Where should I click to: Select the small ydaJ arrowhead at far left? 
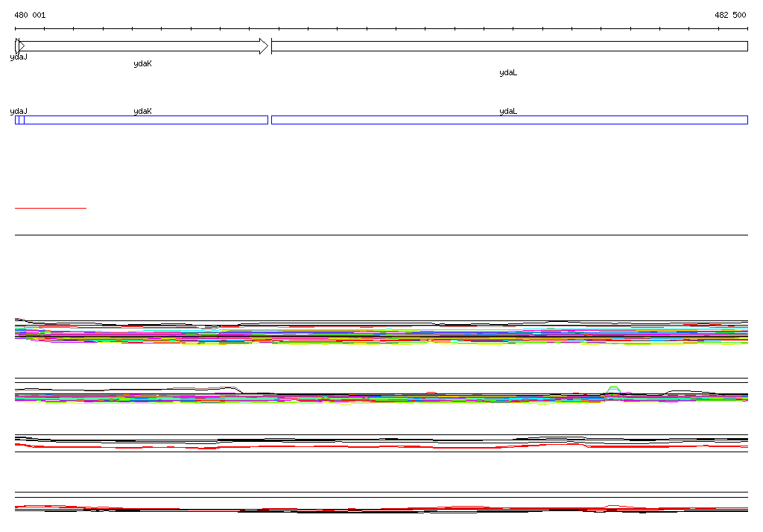[x=17, y=46]
